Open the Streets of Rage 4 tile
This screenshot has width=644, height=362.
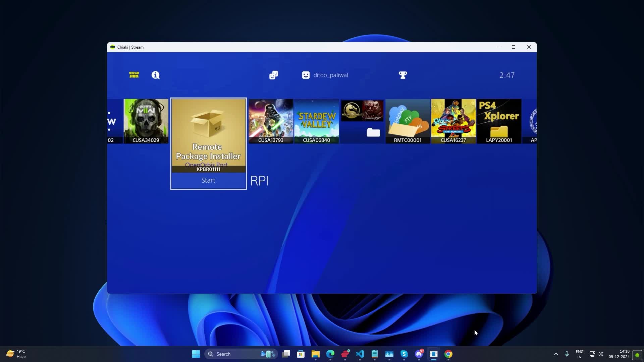pos(453,121)
